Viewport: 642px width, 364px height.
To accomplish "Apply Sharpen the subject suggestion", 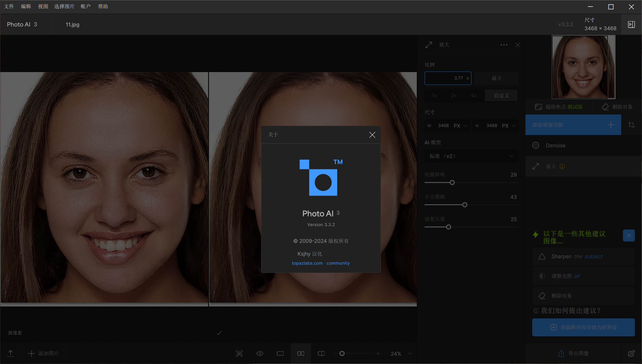I will [583, 257].
